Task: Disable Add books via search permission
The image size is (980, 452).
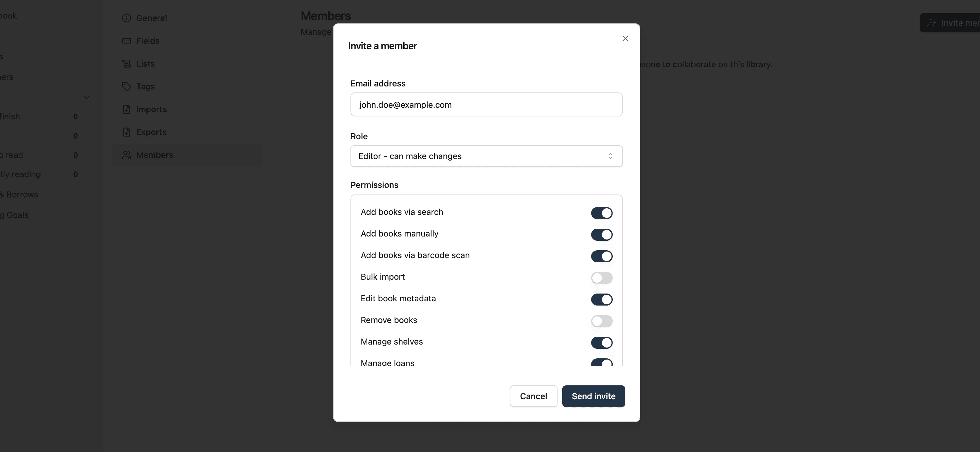Action: coord(601,213)
